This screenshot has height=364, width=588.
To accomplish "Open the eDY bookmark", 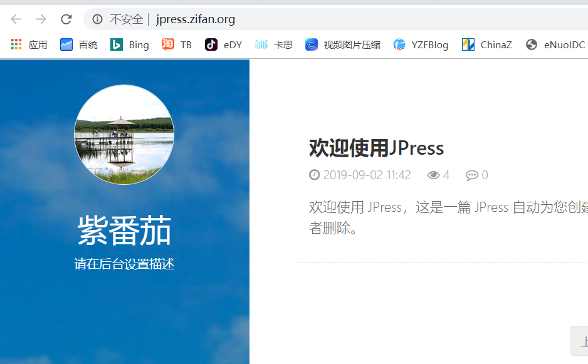I will (223, 44).
